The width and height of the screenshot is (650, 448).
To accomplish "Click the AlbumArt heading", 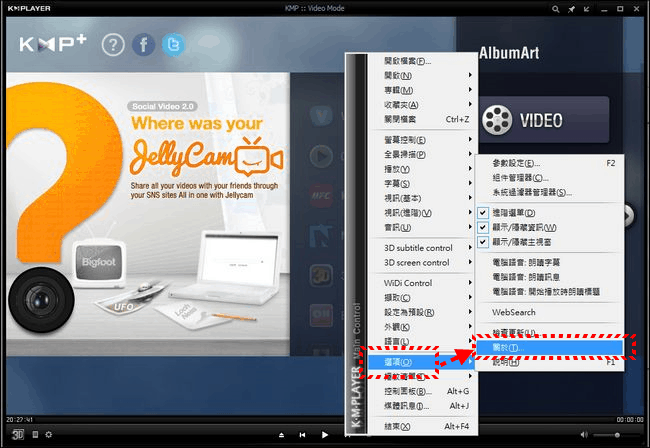I will pos(509,53).
